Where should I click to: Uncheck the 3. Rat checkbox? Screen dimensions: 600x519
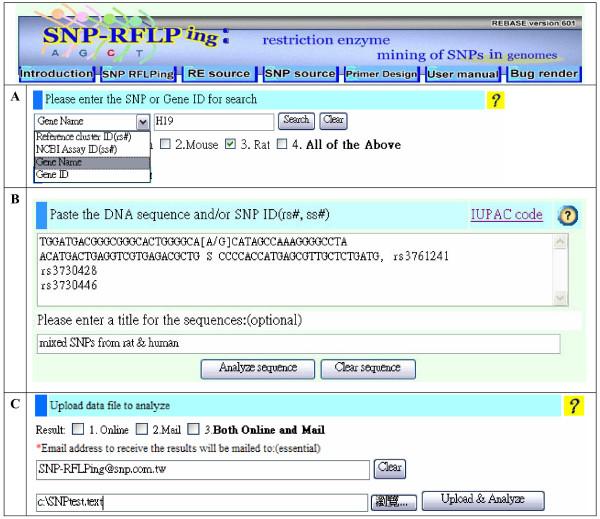(231, 145)
